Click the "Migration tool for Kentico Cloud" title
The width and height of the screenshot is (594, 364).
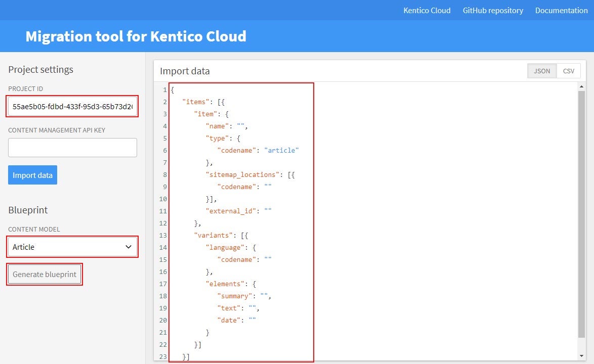click(x=136, y=36)
